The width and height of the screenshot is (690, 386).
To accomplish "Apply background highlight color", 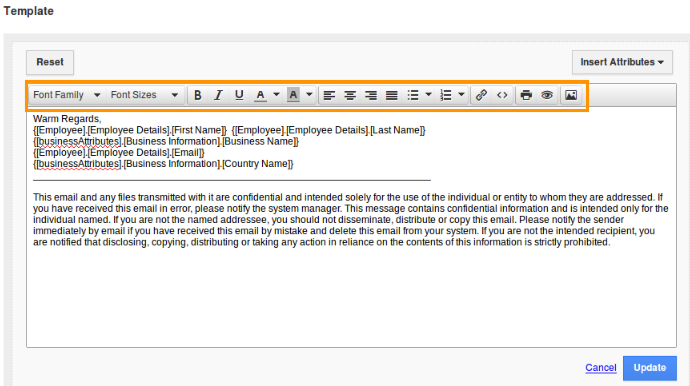I will [293, 95].
